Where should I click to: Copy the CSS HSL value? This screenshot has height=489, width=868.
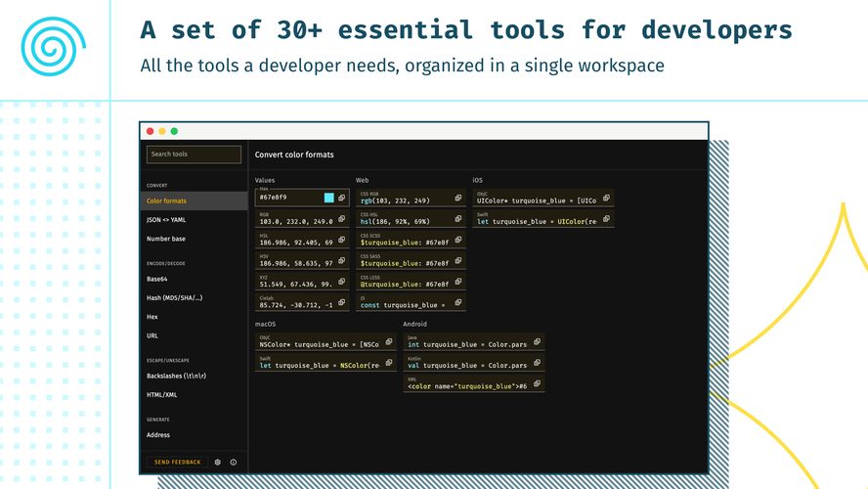456,219
